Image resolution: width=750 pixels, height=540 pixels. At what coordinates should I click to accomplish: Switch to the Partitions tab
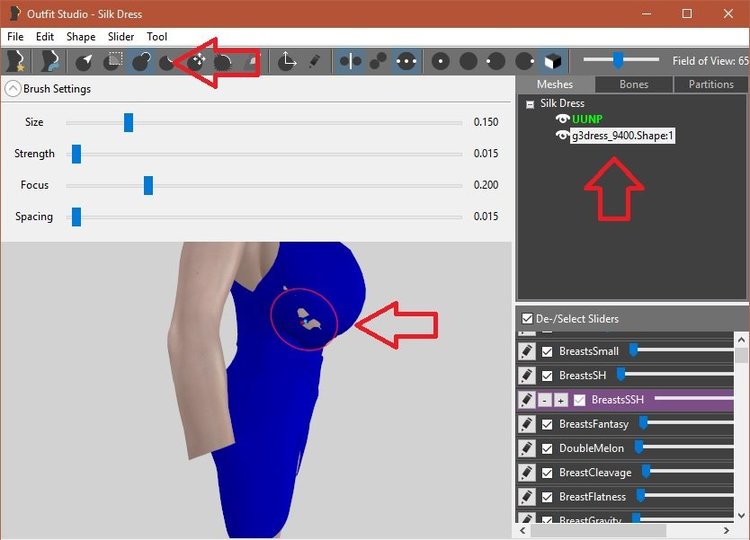coord(711,85)
